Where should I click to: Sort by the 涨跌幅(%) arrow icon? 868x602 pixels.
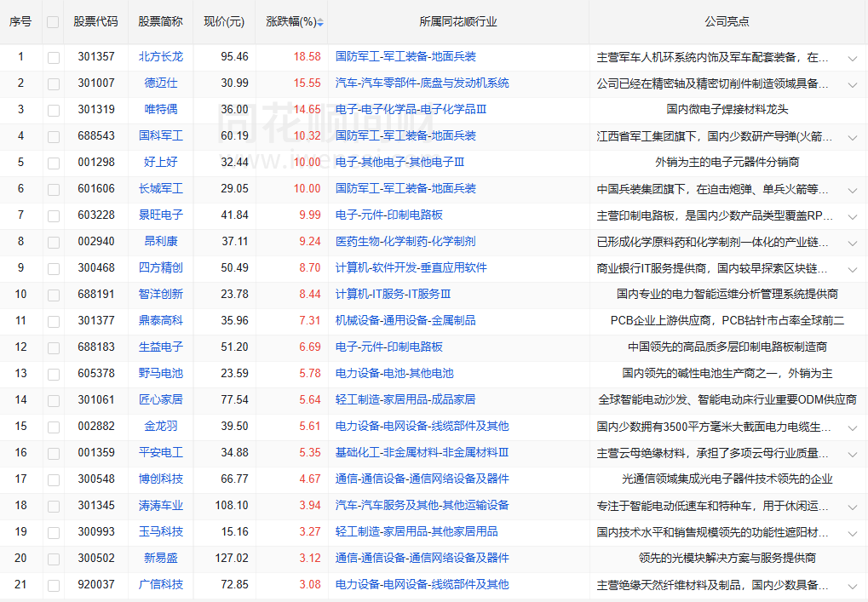click(320, 22)
